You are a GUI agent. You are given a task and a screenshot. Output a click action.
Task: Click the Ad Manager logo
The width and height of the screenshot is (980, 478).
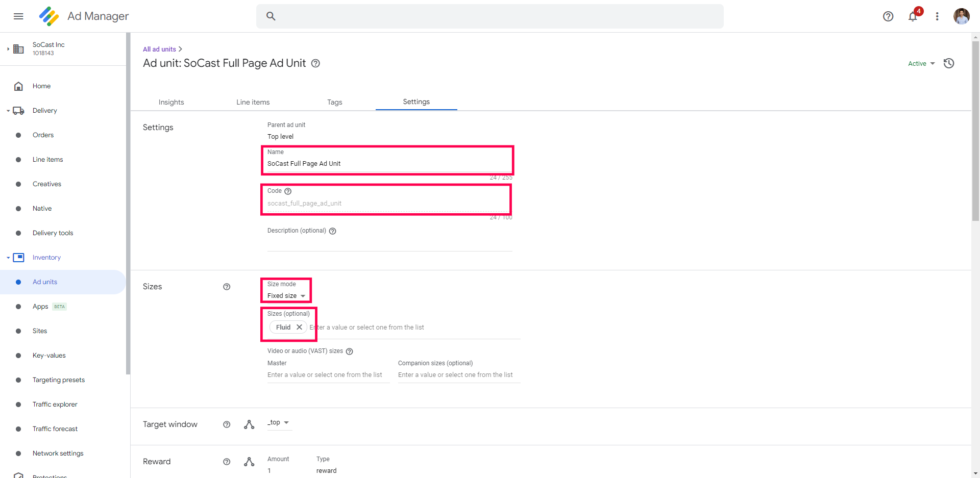point(49,16)
